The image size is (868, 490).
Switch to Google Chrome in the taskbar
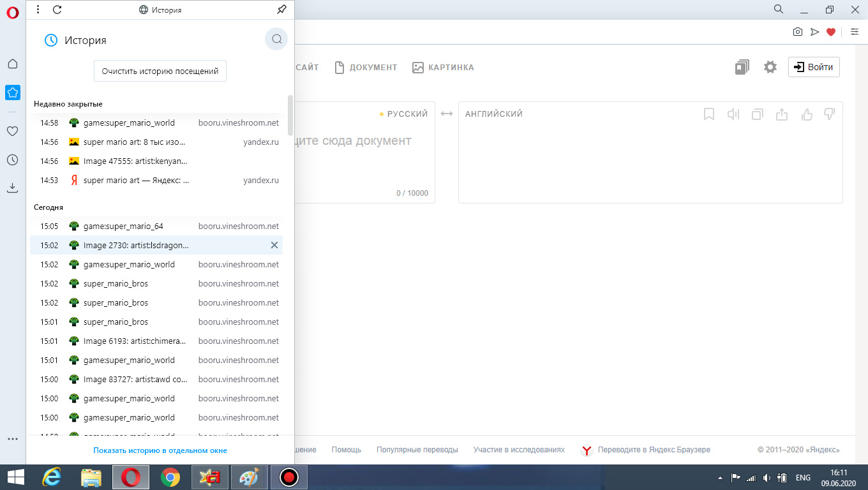pos(170,477)
